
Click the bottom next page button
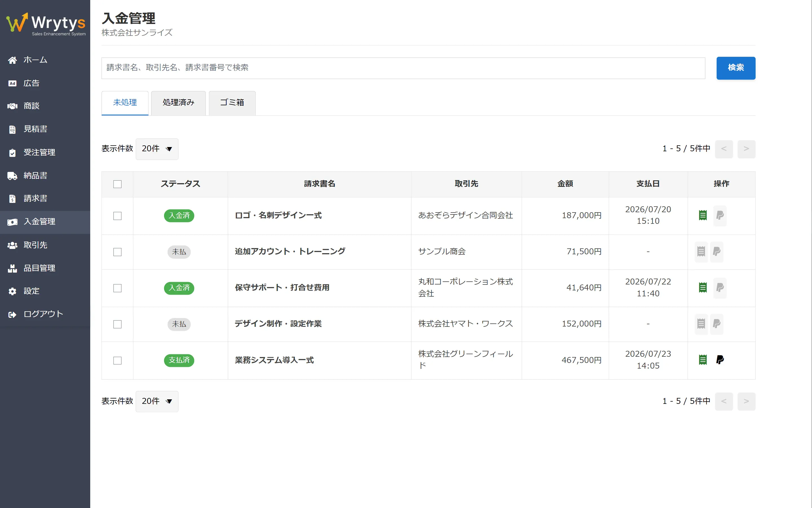coord(746,401)
